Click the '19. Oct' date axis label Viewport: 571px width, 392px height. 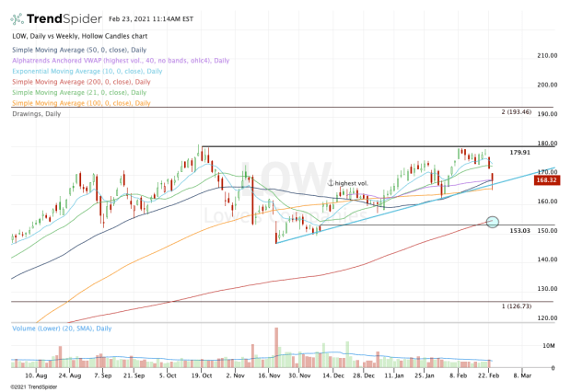[202, 375]
